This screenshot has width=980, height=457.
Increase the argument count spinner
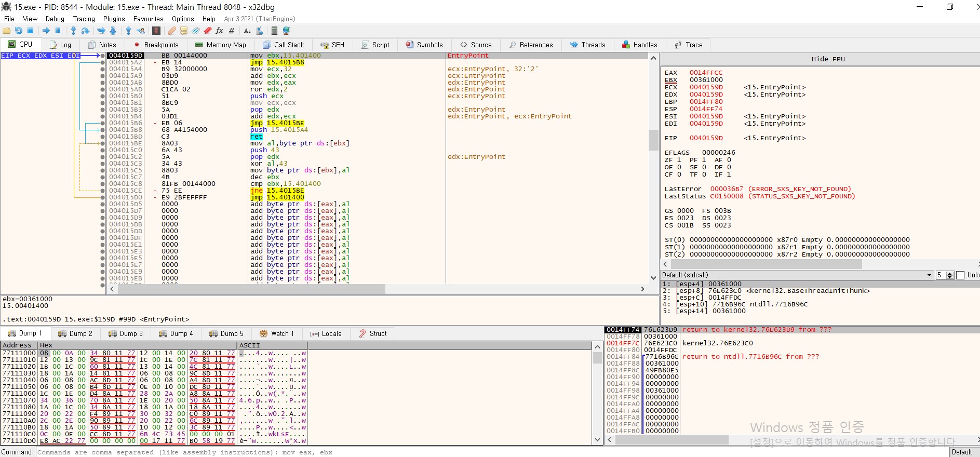point(950,273)
